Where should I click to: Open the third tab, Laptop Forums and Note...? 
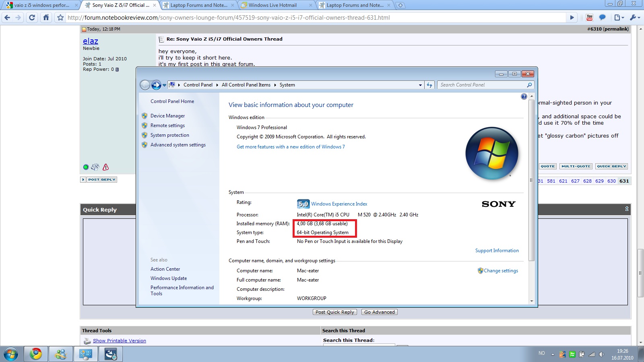click(199, 5)
